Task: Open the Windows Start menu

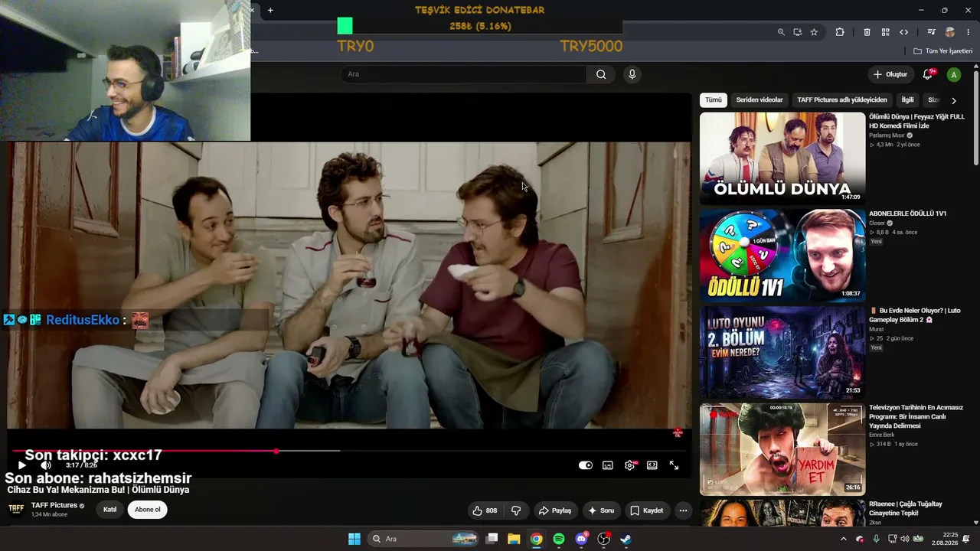Action: [x=354, y=539]
